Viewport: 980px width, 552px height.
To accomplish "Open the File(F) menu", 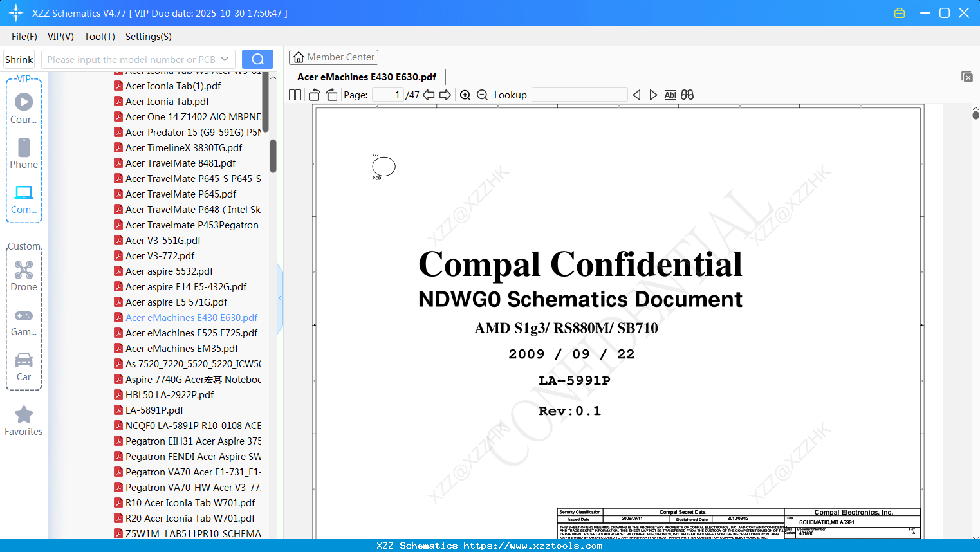I will pos(24,37).
